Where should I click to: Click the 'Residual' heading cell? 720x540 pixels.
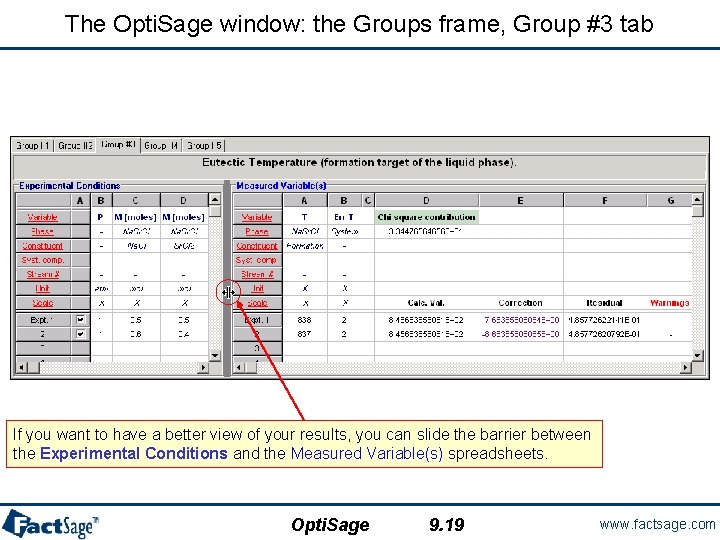click(604, 303)
